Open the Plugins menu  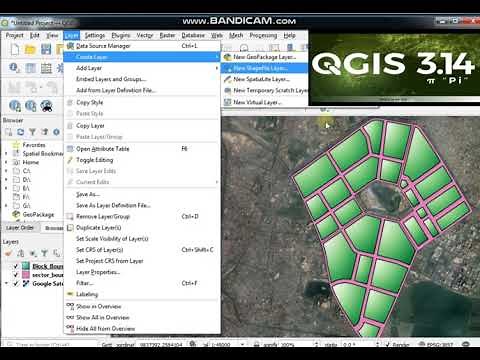coord(121,35)
